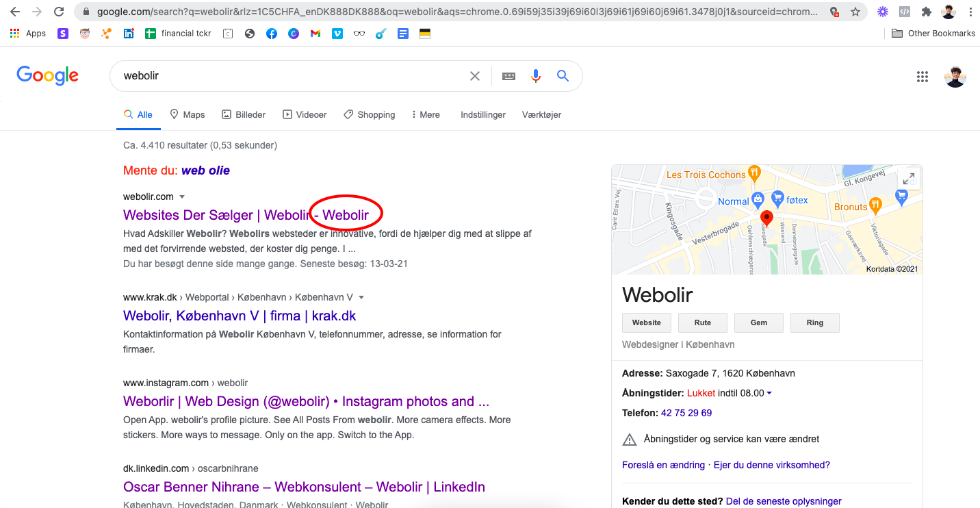Image resolution: width=980 pixels, height=508 pixels.
Task: Clear the search box with the X
Action: click(475, 76)
